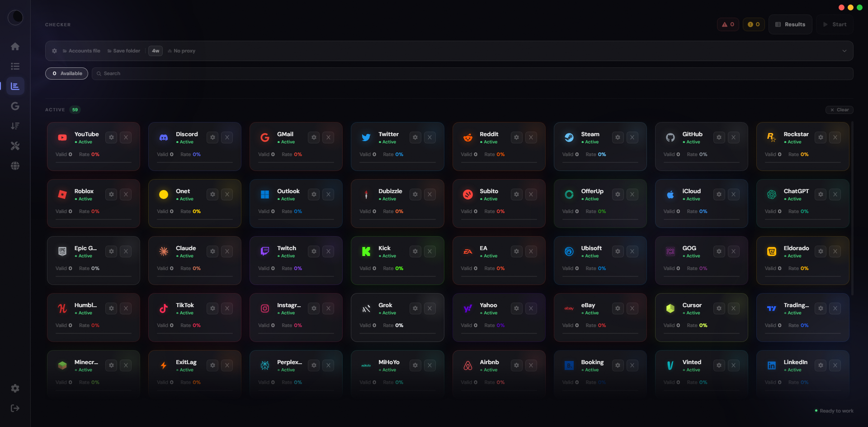The image size is (868, 427).
Task: Click the No proxy option
Action: [181, 51]
